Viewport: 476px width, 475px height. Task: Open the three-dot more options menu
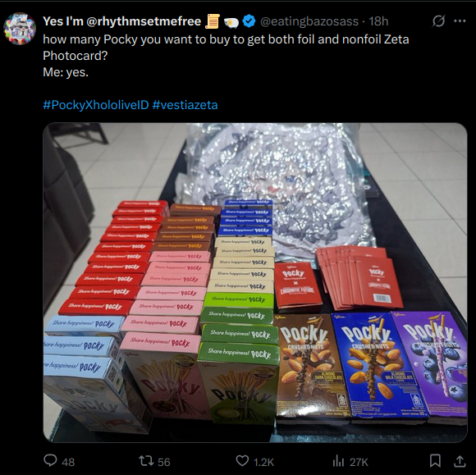coord(460,21)
